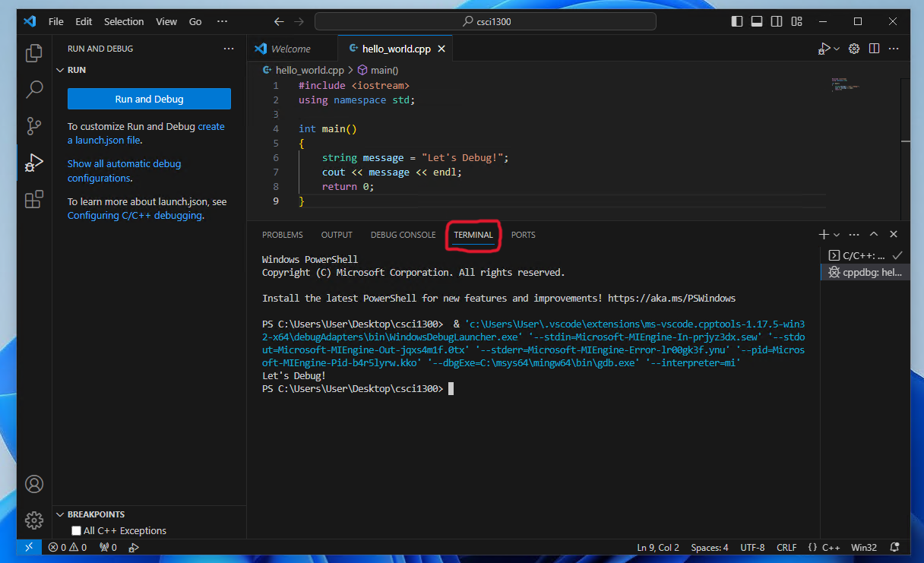Click hello_world.cpp in the breadcrumb
The width and height of the screenshot is (924, 563).
point(303,70)
